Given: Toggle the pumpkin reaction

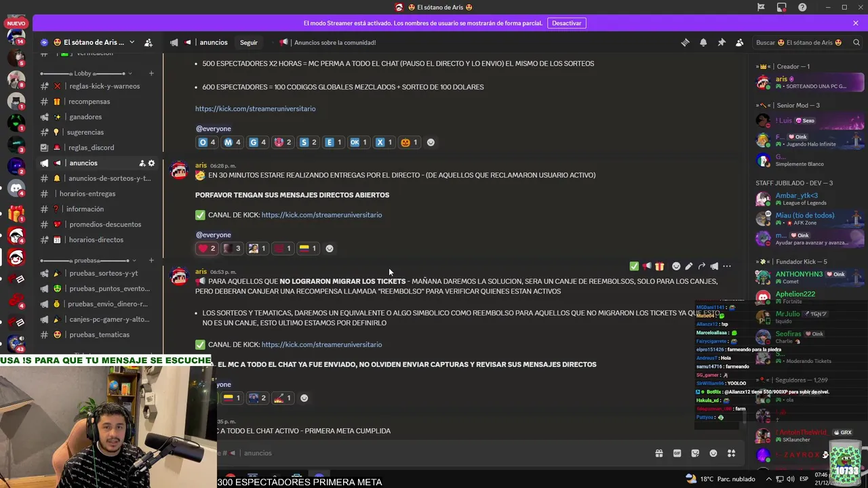Looking at the screenshot, I should point(410,142).
